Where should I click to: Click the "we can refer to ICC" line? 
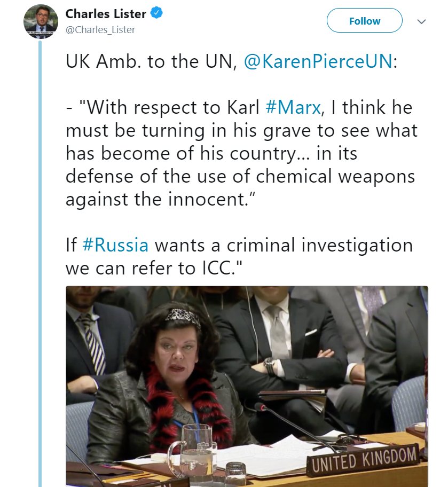click(x=153, y=268)
